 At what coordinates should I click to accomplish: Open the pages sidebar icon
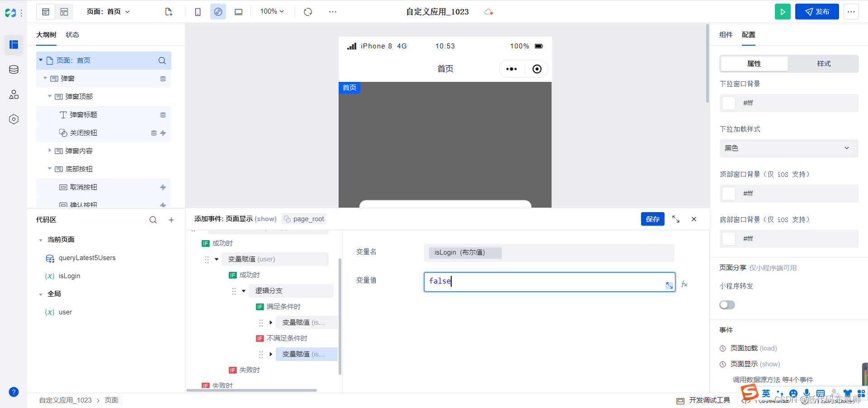[14, 44]
